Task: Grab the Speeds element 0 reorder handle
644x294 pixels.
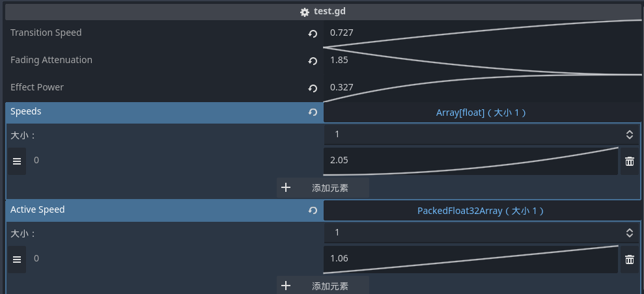Action: [x=17, y=161]
